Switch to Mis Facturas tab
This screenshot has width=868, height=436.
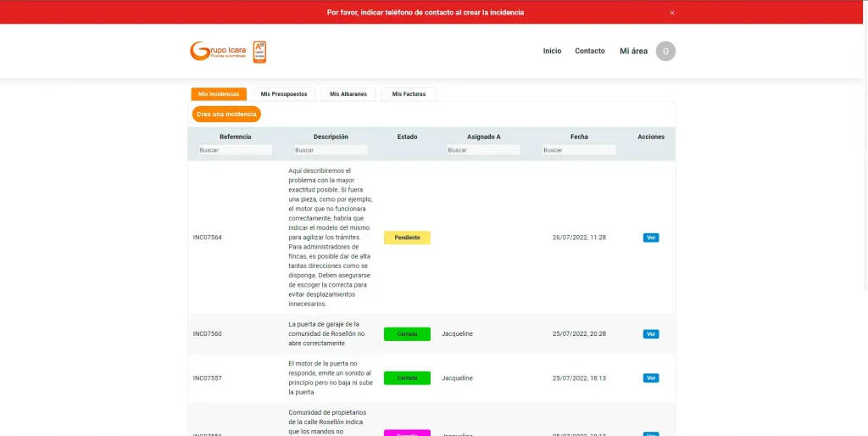[409, 94]
